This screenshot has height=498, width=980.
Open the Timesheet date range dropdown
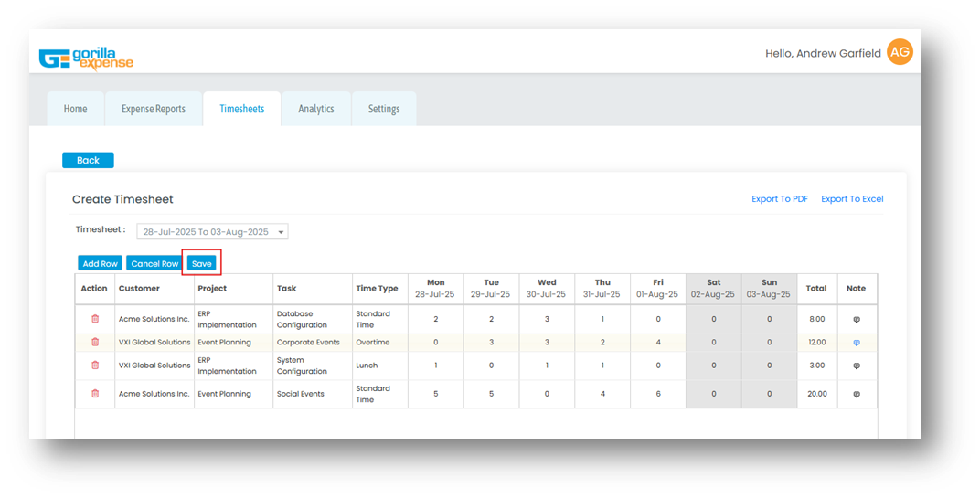pos(212,232)
